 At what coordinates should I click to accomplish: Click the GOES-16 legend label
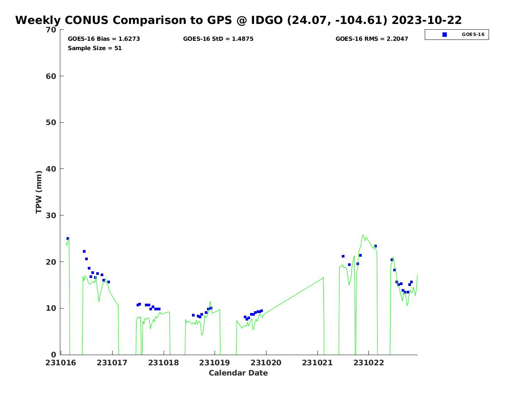click(x=473, y=35)
